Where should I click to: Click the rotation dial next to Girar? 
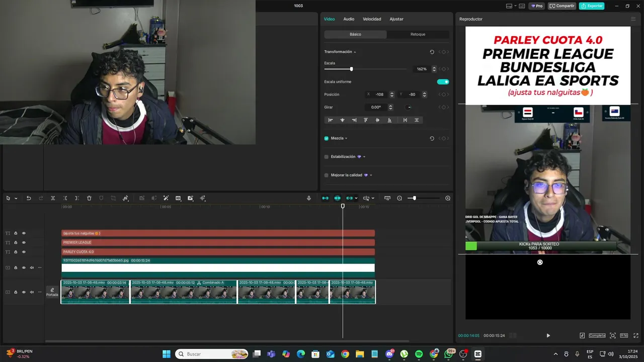(409, 107)
